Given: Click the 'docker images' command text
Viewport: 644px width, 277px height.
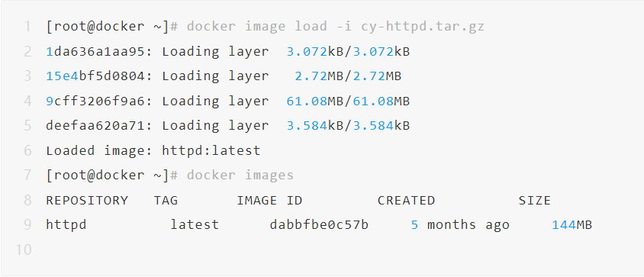Looking at the screenshot, I should [x=240, y=176].
